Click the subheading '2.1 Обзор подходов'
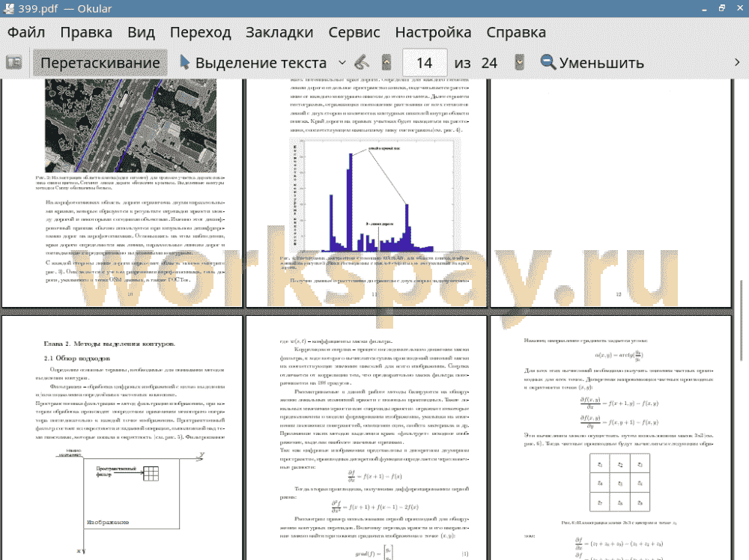749x560 pixels. tap(77, 358)
